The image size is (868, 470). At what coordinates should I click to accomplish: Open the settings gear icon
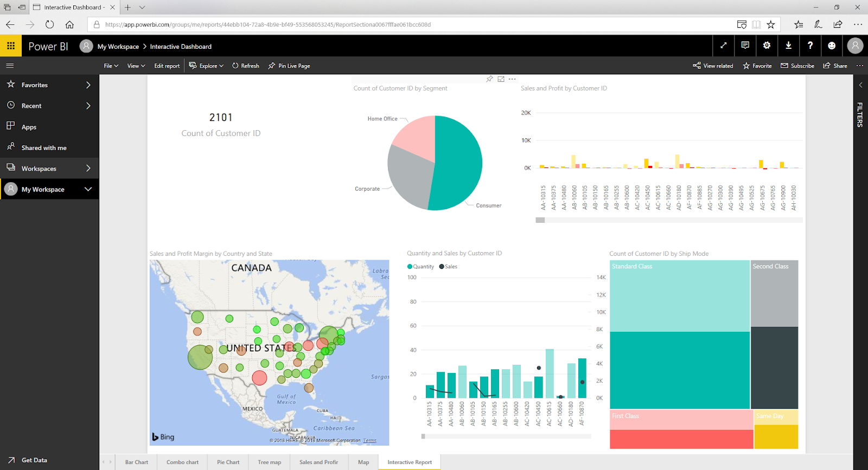point(767,46)
